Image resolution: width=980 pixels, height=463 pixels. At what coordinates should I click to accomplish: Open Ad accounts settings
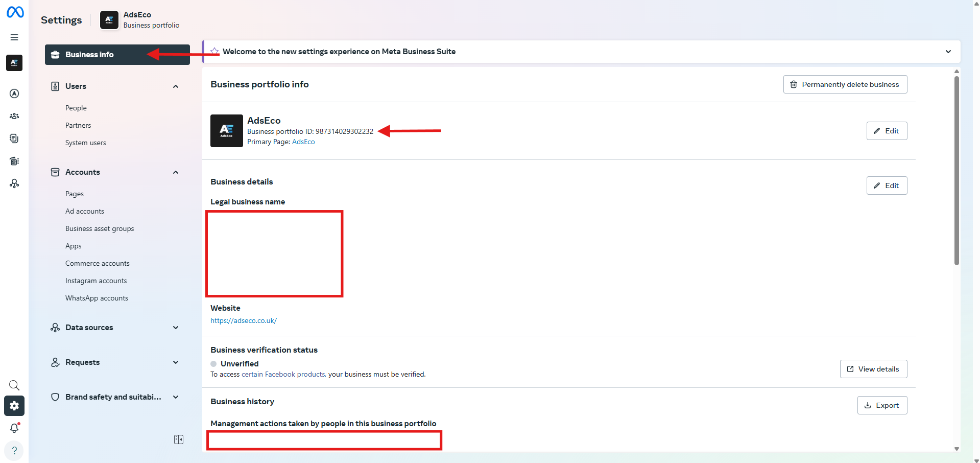pyautogui.click(x=85, y=211)
